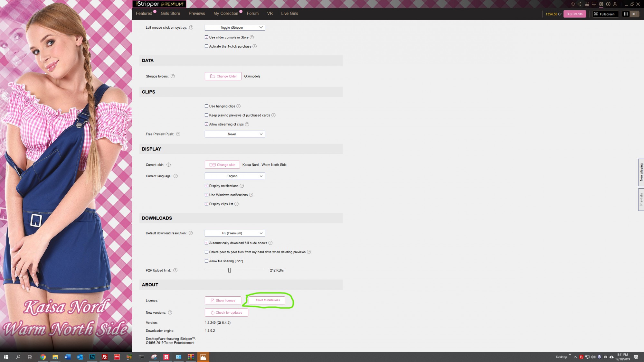Open the Default download resolution dropdown
Image resolution: width=644 pixels, height=362 pixels.
[x=235, y=233]
